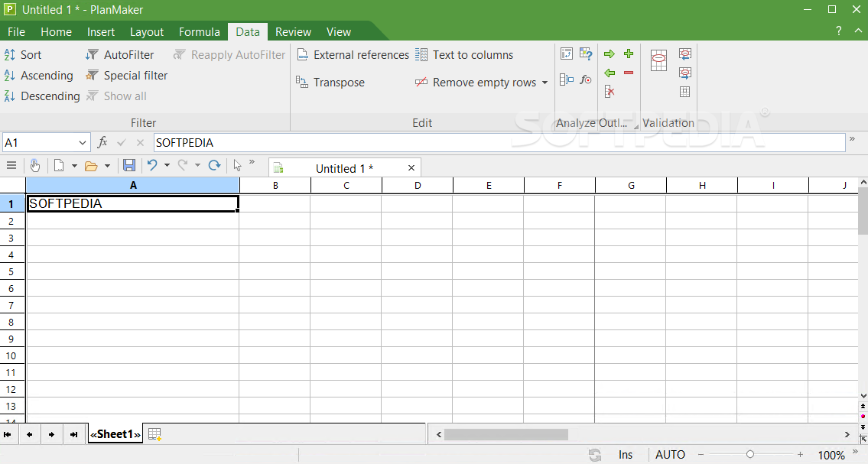
Task: Click Remove empty rows button
Action: 476,83
